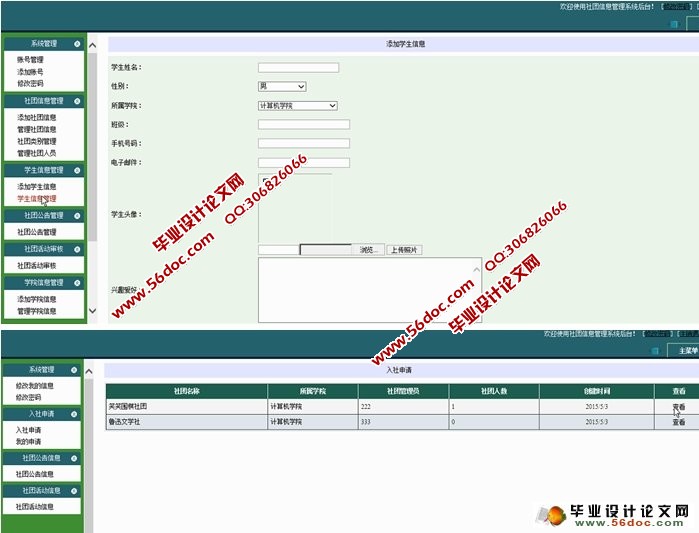Image resolution: width=699 pixels, height=533 pixels.
Task: Focus the 学生姓名 text field
Action: [298, 67]
